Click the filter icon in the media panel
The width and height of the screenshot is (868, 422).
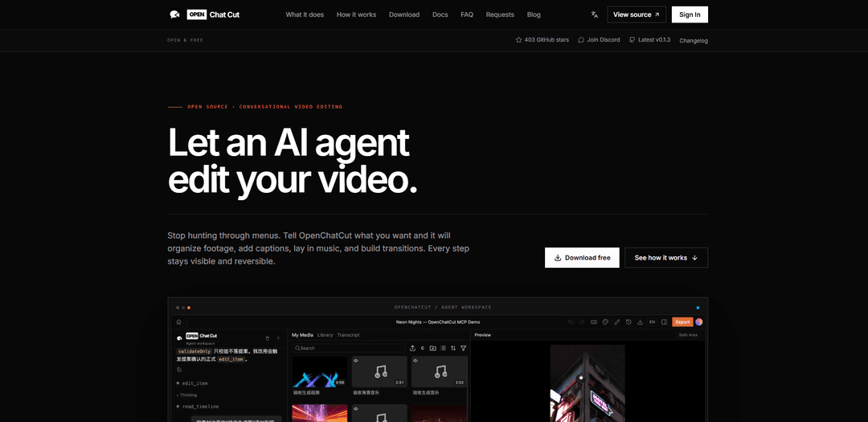coord(464,348)
